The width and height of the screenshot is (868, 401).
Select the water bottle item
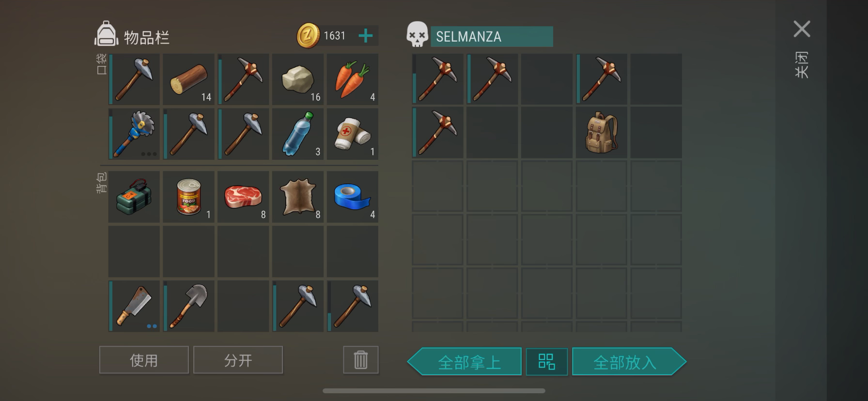click(298, 134)
